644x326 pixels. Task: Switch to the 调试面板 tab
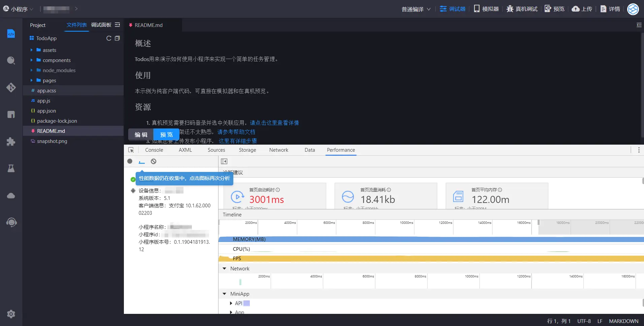click(x=101, y=25)
